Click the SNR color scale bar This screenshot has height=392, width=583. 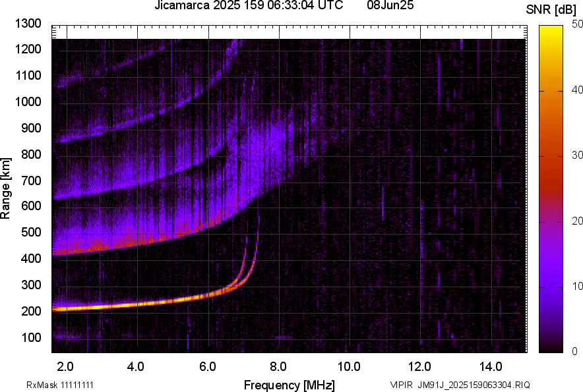(551, 189)
